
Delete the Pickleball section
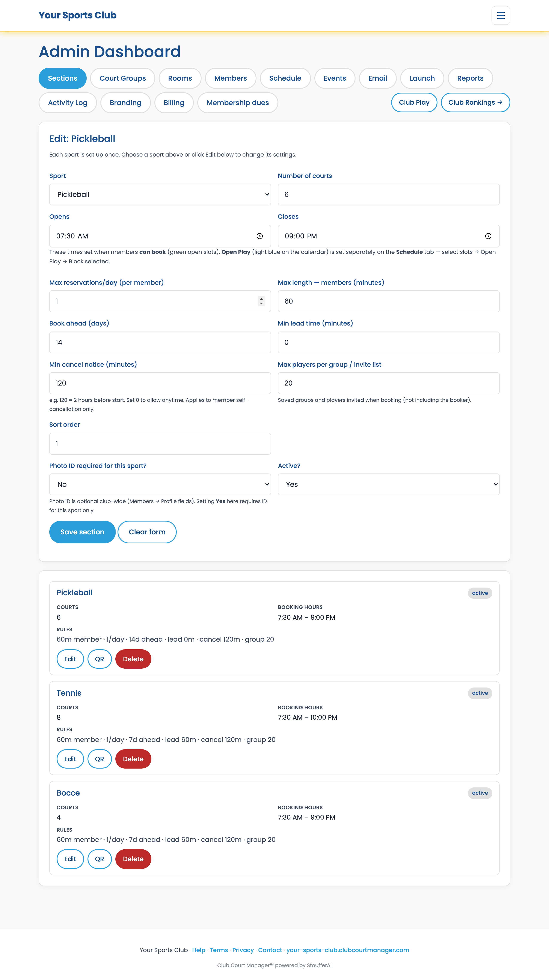tap(133, 659)
